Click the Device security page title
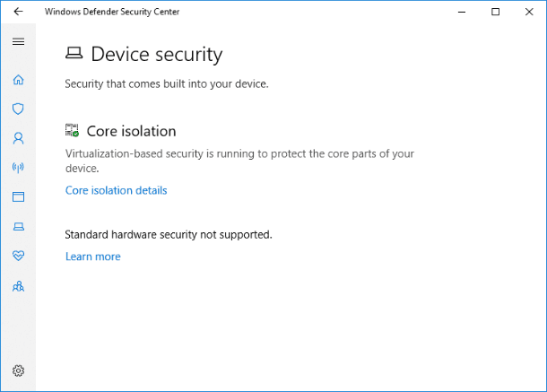547x392 pixels. point(157,55)
